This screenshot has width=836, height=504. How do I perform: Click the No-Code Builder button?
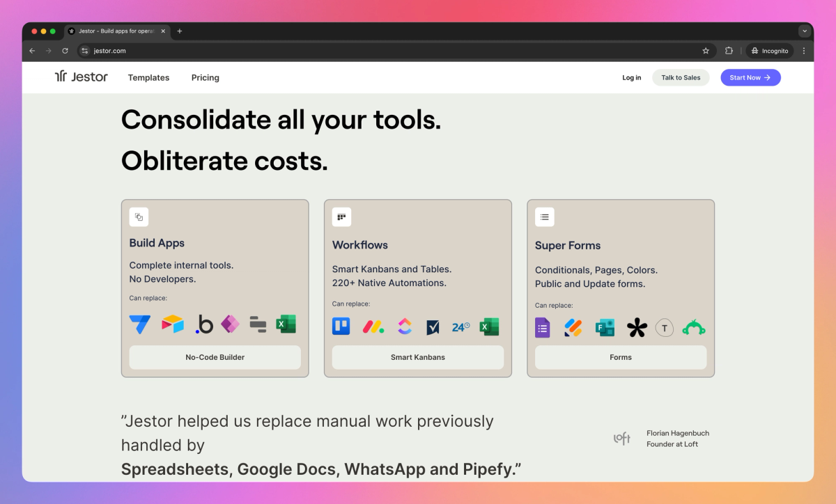point(215,357)
